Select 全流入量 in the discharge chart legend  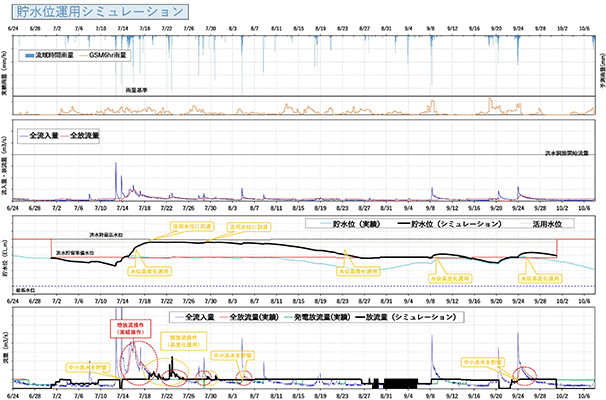point(195,317)
